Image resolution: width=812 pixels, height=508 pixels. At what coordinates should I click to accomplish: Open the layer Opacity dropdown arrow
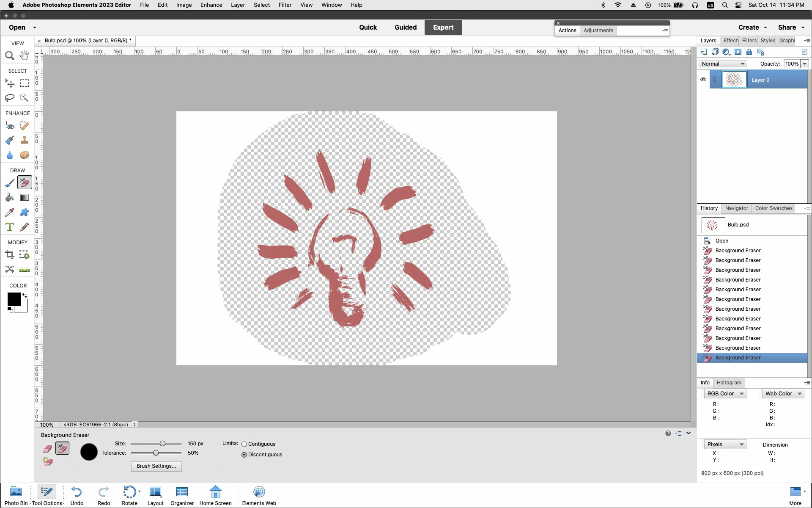tap(804, 64)
